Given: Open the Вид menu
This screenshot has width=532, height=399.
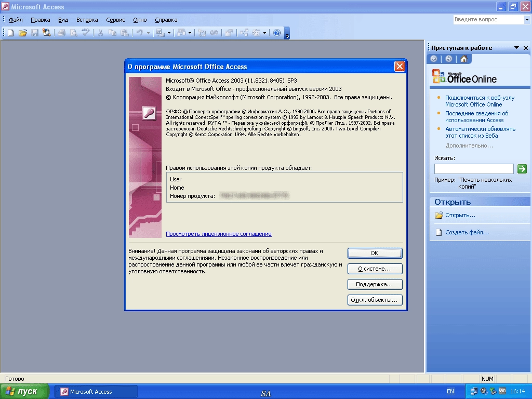Looking at the screenshot, I should coord(63,20).
